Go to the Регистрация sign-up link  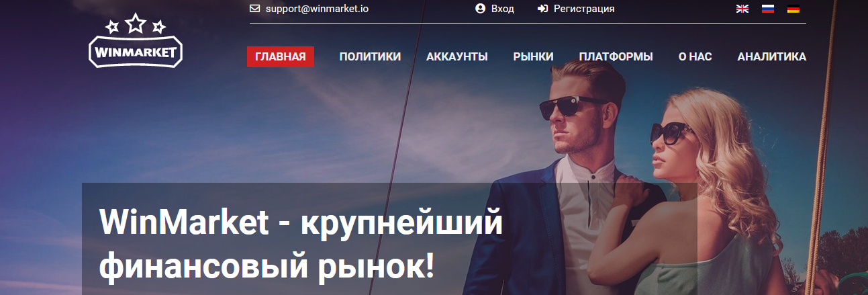[x=584, y=9]
